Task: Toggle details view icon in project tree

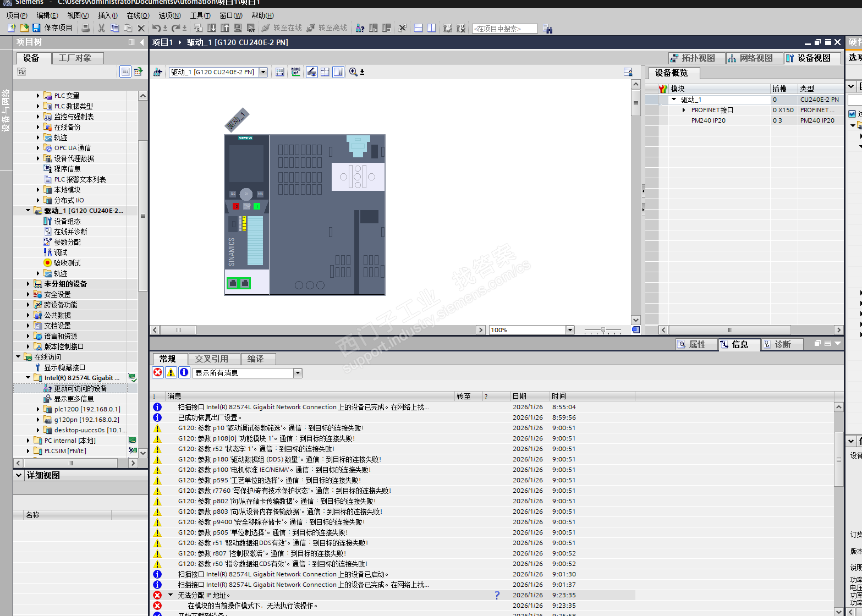Action: point(125,71)
